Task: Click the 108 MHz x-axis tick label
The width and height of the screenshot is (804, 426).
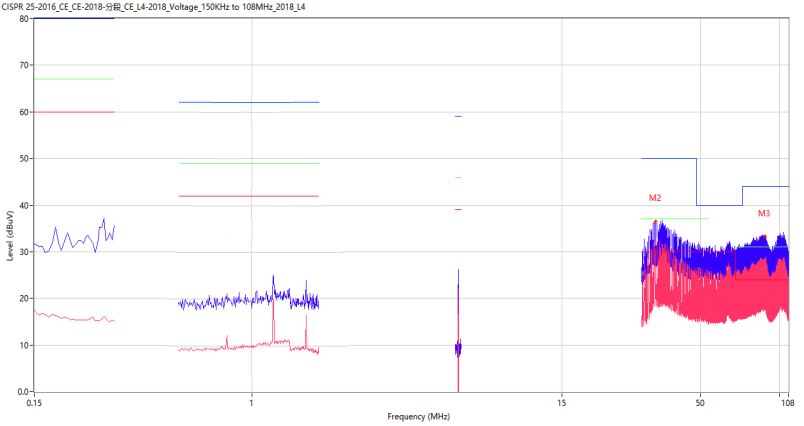Action: click(787, 403)
